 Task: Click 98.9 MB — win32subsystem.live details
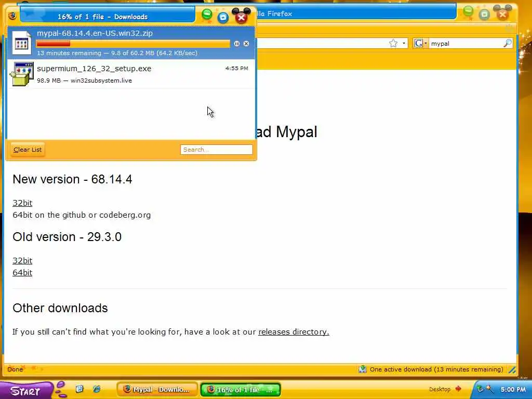(85, 81)
